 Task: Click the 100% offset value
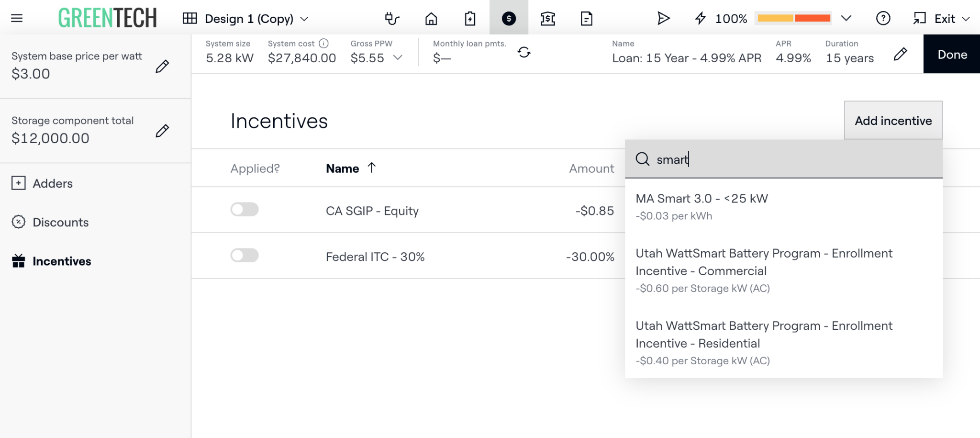731,19
